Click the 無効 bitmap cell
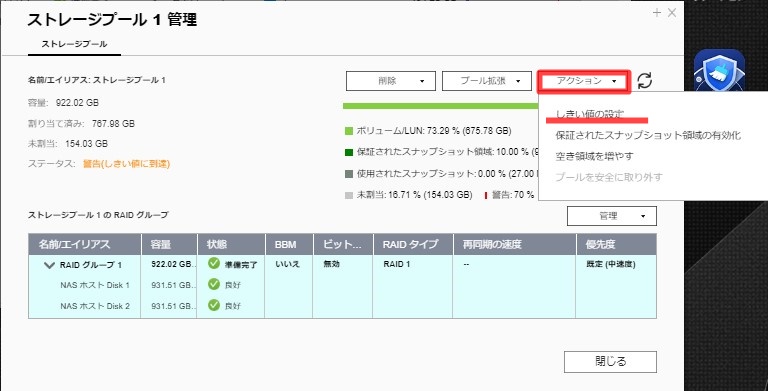The width and height of the screenshot is (768, 391). click(x=331, y=264)
